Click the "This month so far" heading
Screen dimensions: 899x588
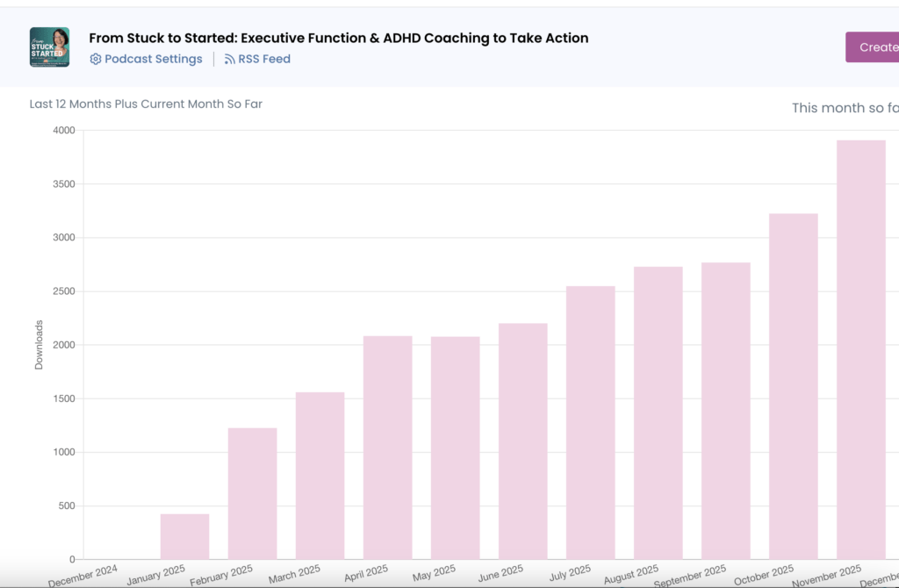[845, 108]
